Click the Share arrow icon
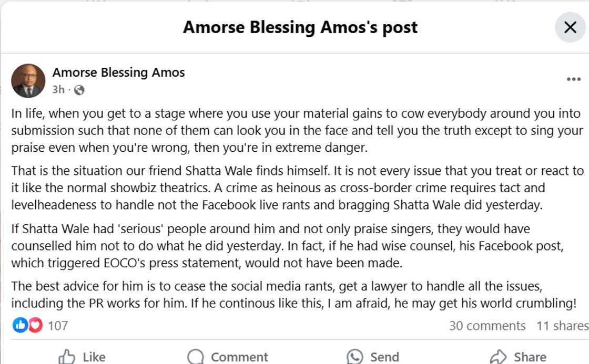This screenshot has width=589, height=364. pos(497,357)
